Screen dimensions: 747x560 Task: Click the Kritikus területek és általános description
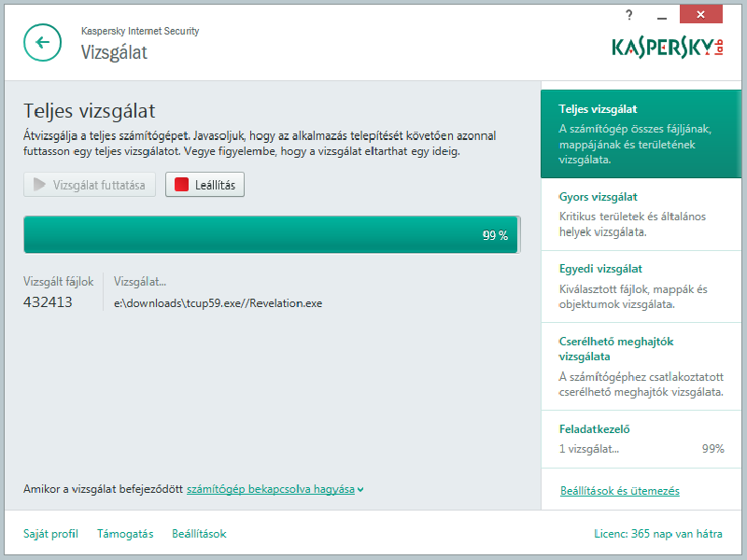click(x=632, y=224)
